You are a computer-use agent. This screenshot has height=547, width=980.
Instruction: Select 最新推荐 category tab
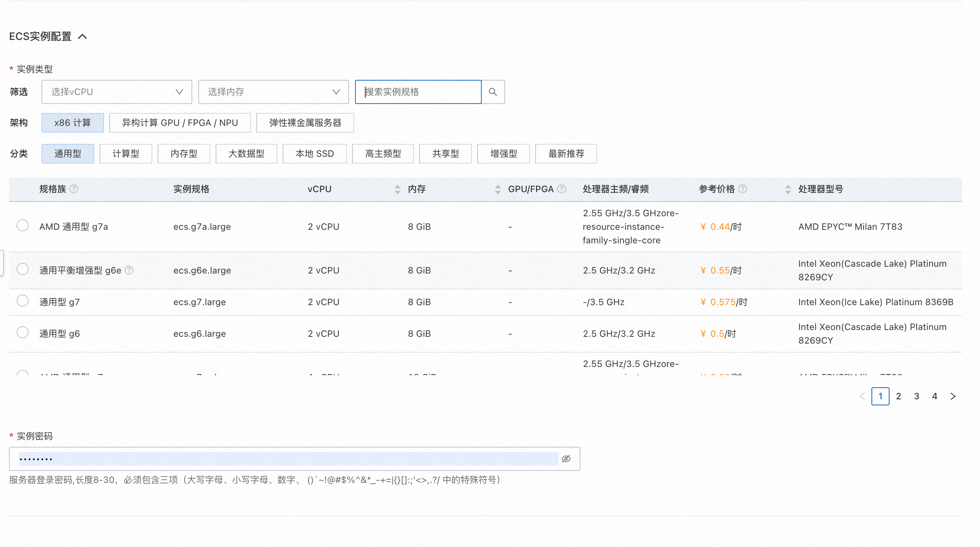[x=566, y=154]
